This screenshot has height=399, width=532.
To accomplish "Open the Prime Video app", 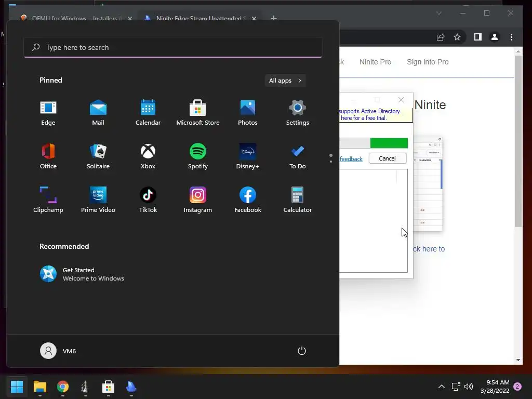I will click(x=98, y=200).
